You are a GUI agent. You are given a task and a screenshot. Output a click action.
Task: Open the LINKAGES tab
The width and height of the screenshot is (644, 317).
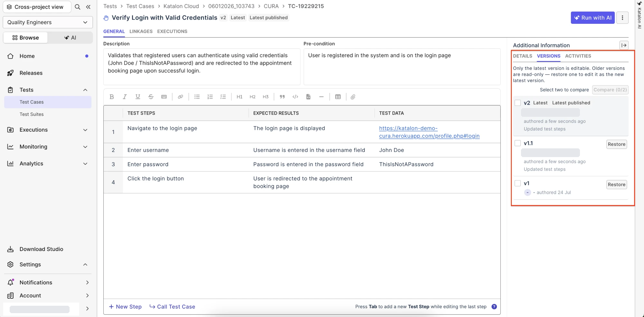coord(141,32)
